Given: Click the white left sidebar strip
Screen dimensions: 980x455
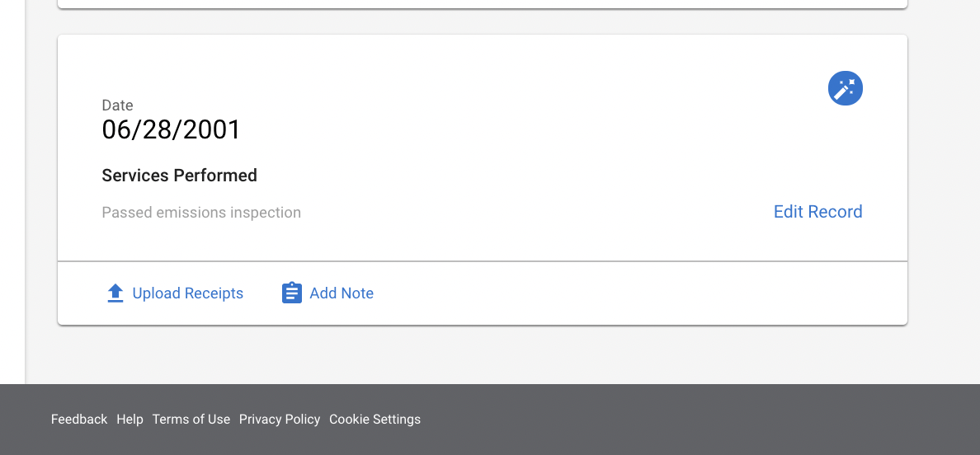Looking at the screenshot, I should click(x=12, y=187).
